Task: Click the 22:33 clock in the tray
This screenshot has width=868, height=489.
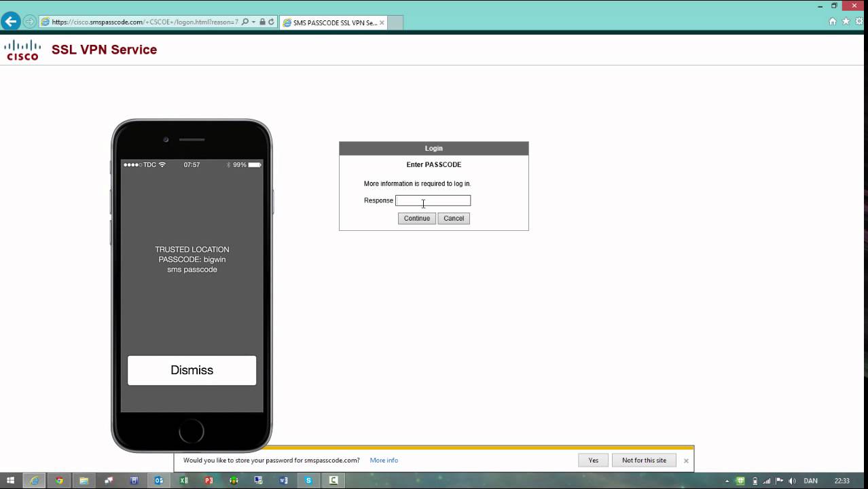Action: (x=842, y=481)
